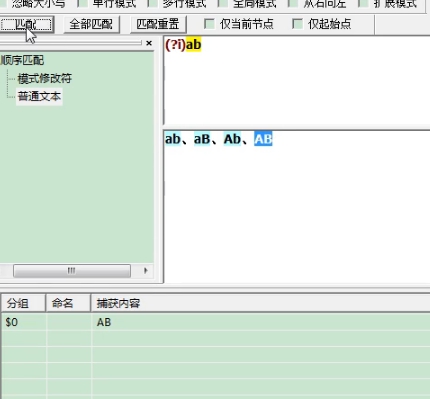This screenshot has width=430, height=399.
Task: Click the 匹配 button
Action: (27, 24)
